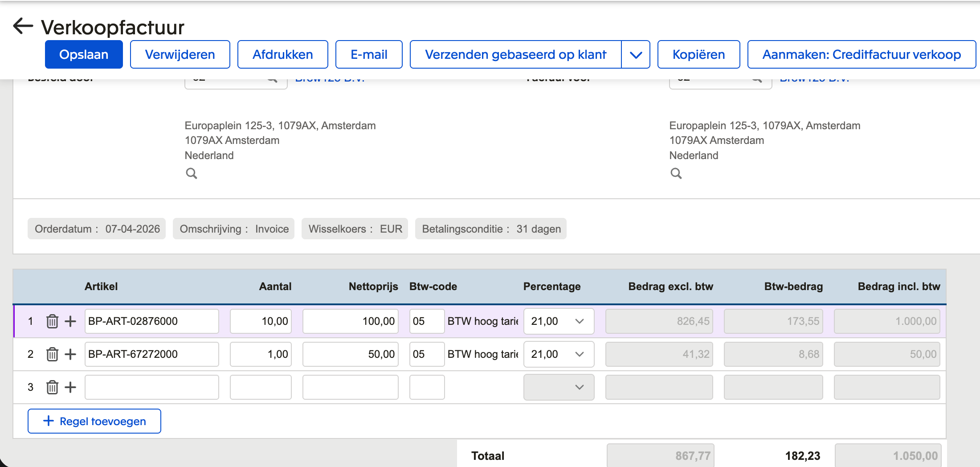This screenshot has height=467, width=980.
Task: Click the Artikel column header
Action: coord(101,286)
